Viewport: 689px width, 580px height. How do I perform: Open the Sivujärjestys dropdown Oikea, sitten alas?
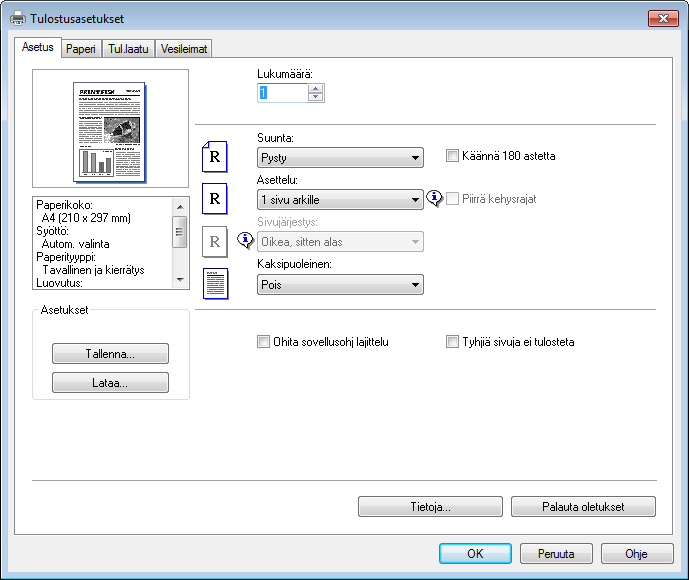[x=340, y=242]
